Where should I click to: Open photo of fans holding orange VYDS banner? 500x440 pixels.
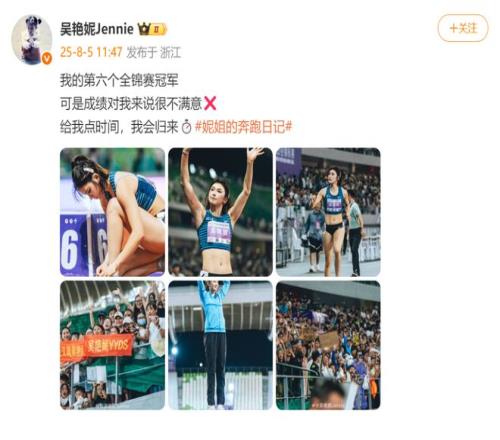[112, 345]
